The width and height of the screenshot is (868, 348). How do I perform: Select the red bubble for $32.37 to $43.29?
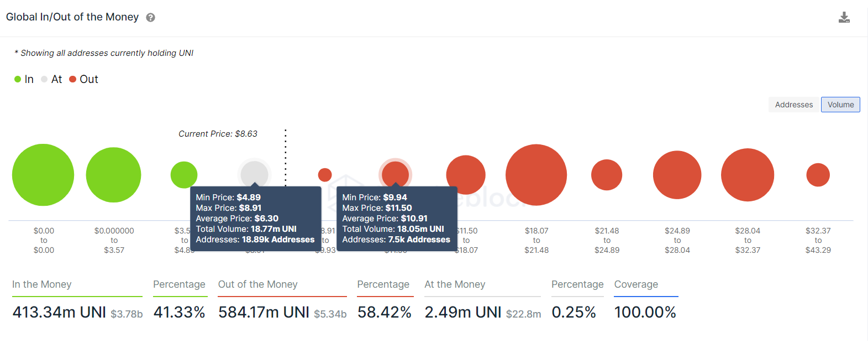point(818,175)
